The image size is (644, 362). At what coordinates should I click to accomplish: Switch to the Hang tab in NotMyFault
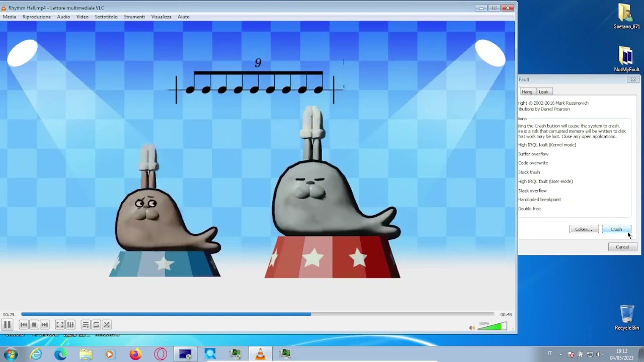point(527,92)
